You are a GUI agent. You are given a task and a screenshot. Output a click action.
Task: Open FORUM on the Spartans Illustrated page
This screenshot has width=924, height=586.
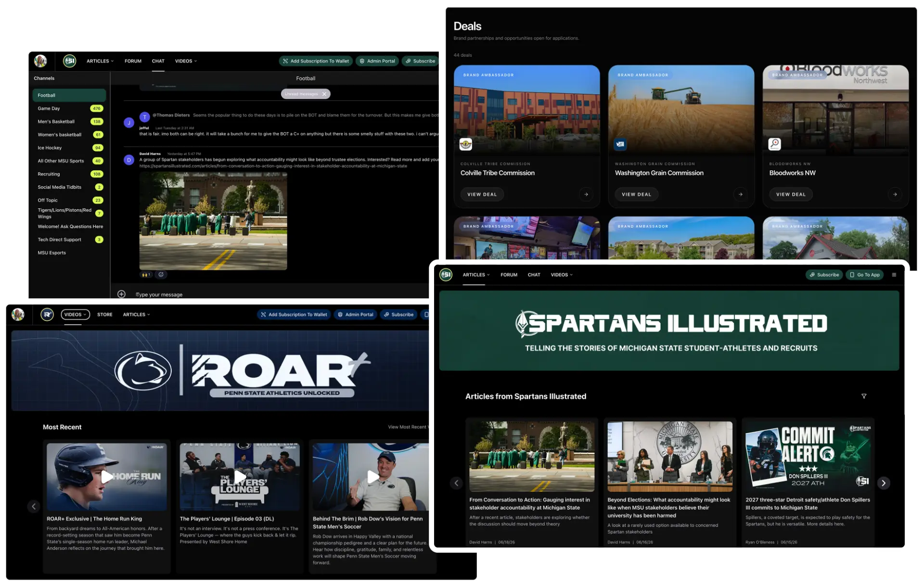509,275
